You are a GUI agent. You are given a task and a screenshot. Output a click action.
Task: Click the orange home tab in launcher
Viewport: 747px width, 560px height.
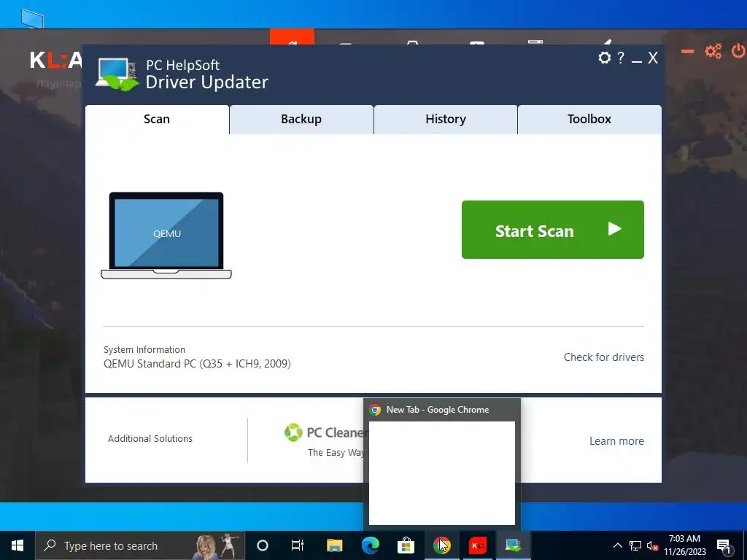point(292,36)
